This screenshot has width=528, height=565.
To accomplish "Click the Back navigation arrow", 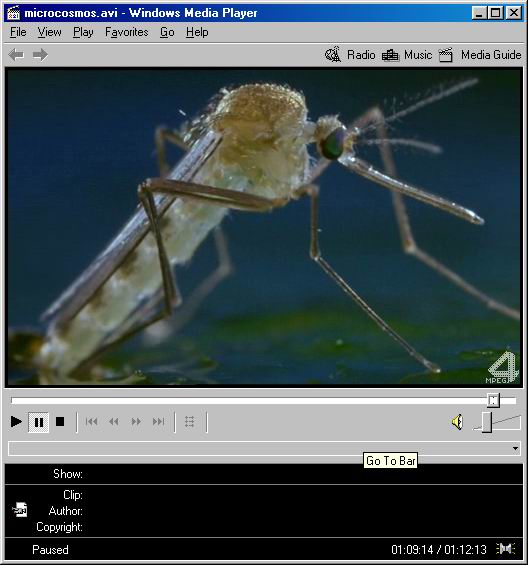I will (x=16, y=55).
